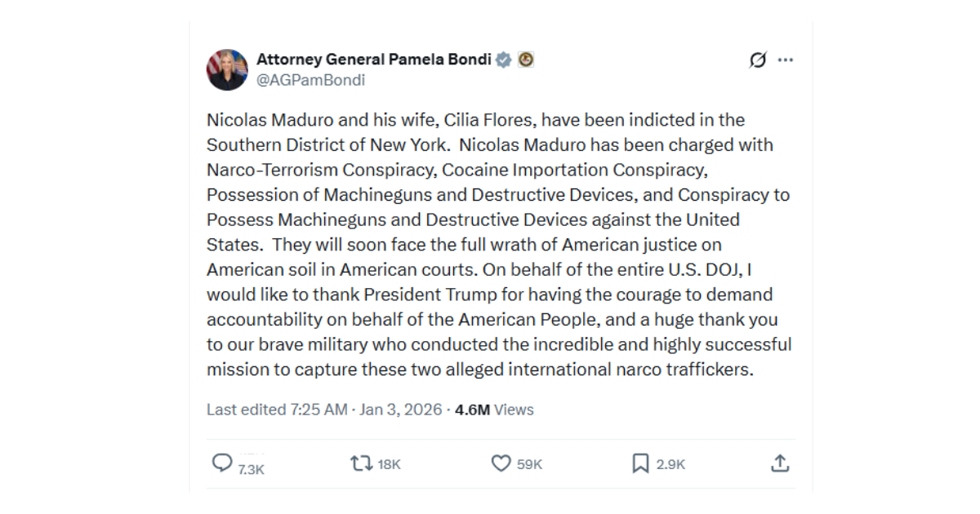The width and height of the screenshot is (980, 514).
Task: Like the post
Action: tap(501, 463)
